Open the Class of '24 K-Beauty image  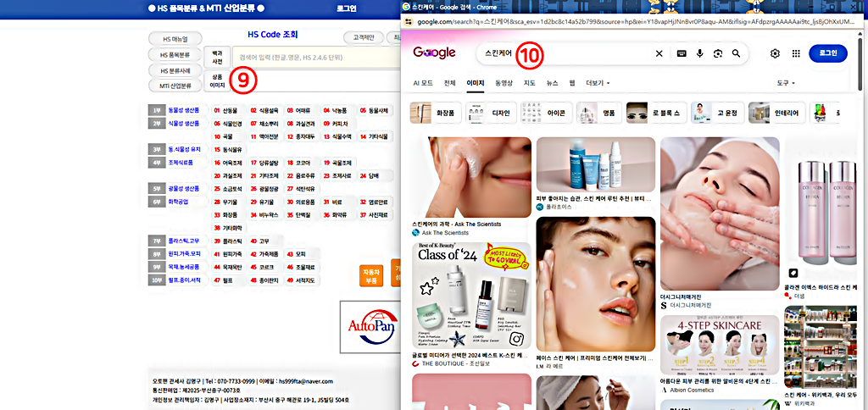[x=471, y=296]
